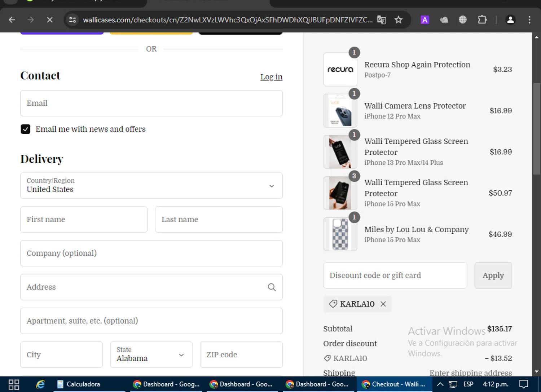
Task: Click the First name field
Action: 84,220
